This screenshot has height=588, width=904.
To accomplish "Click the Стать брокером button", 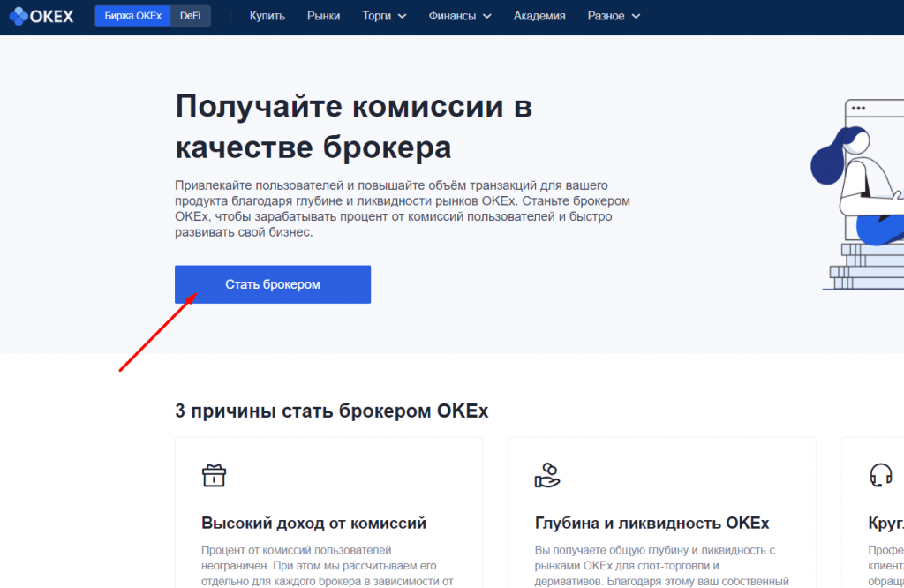I will pyautogui.click(x=273, y=284).
